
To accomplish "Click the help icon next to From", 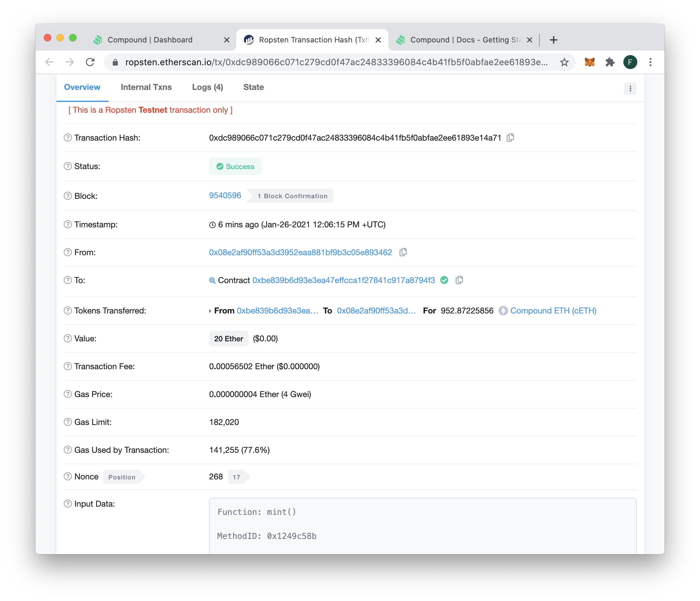I will (68, 252).
